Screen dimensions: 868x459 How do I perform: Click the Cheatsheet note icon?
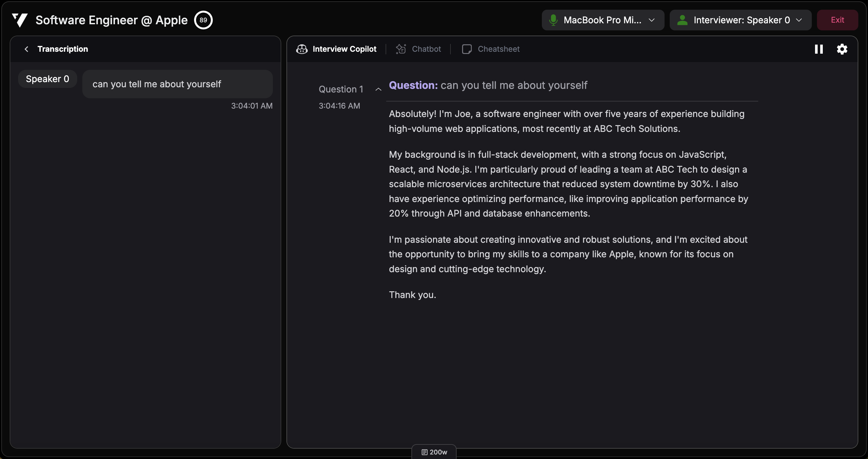click(466, 49)
